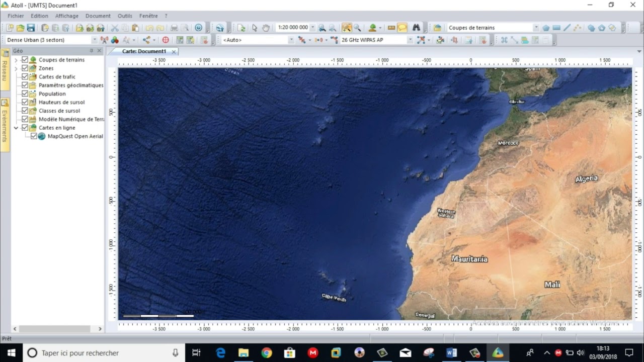Select the arrow pointer tool
644x362 pixels.
click(x=255, y=28)
